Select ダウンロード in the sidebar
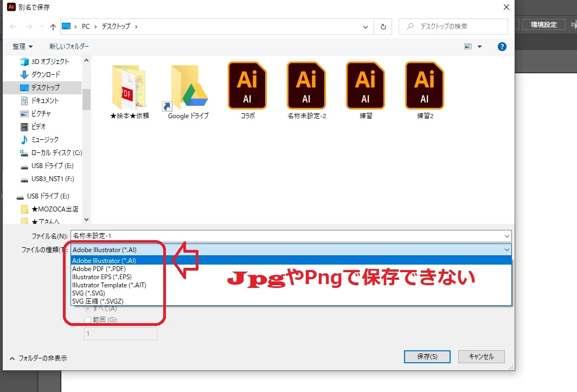577x392 pixels. [40, 74]
